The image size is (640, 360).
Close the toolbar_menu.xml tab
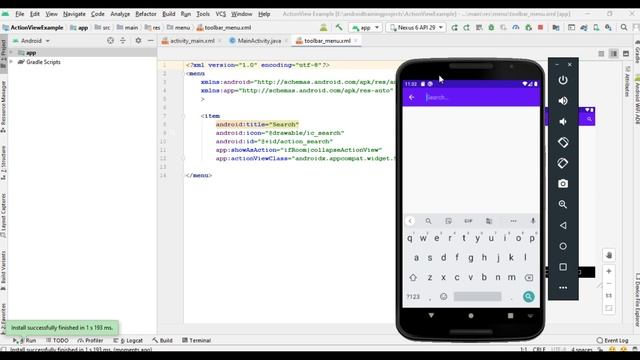coord(356,41)
